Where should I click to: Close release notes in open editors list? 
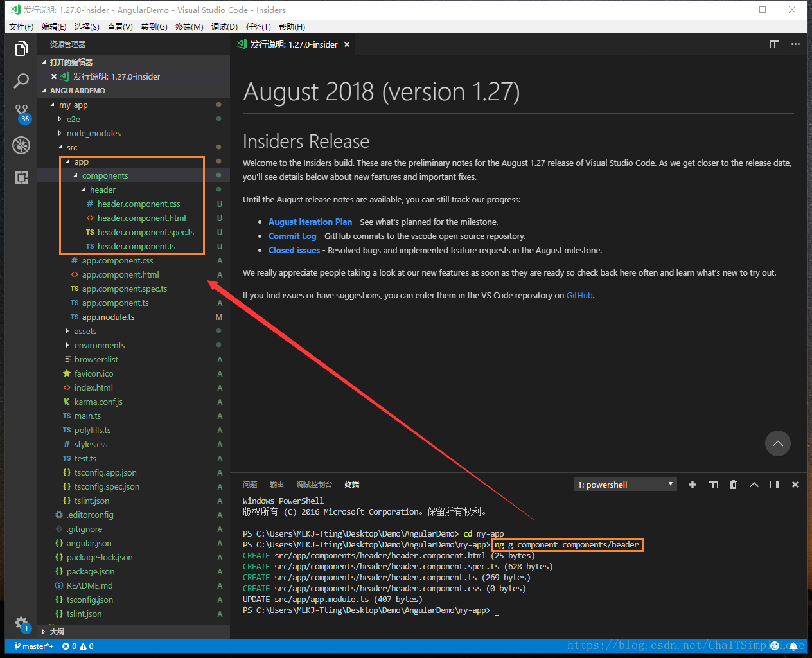click(x=54, y=76)
